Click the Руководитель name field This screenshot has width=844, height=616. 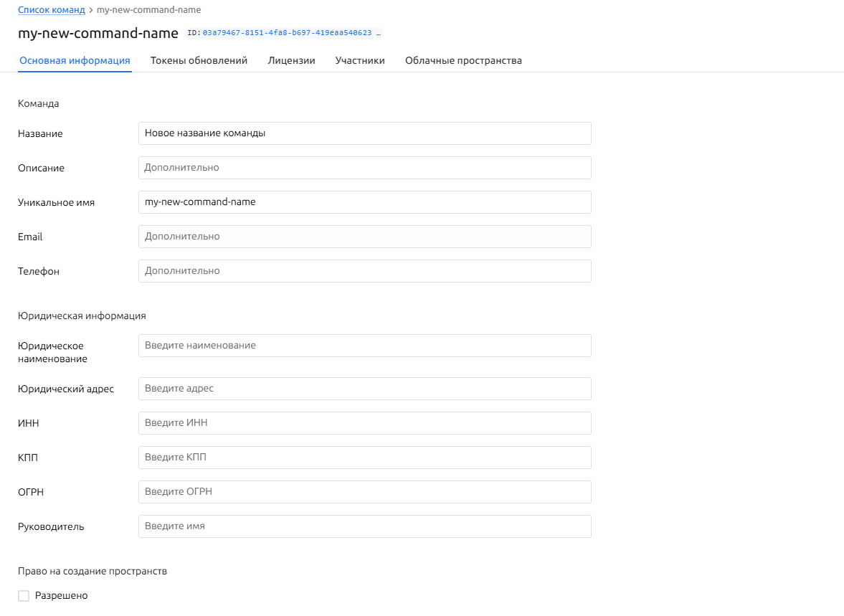point(364,526)
